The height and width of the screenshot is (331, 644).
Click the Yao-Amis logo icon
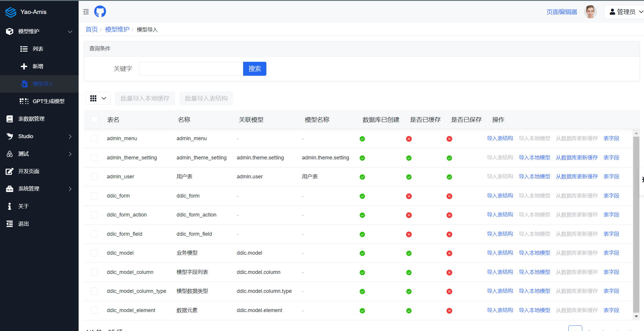[11, 12]
